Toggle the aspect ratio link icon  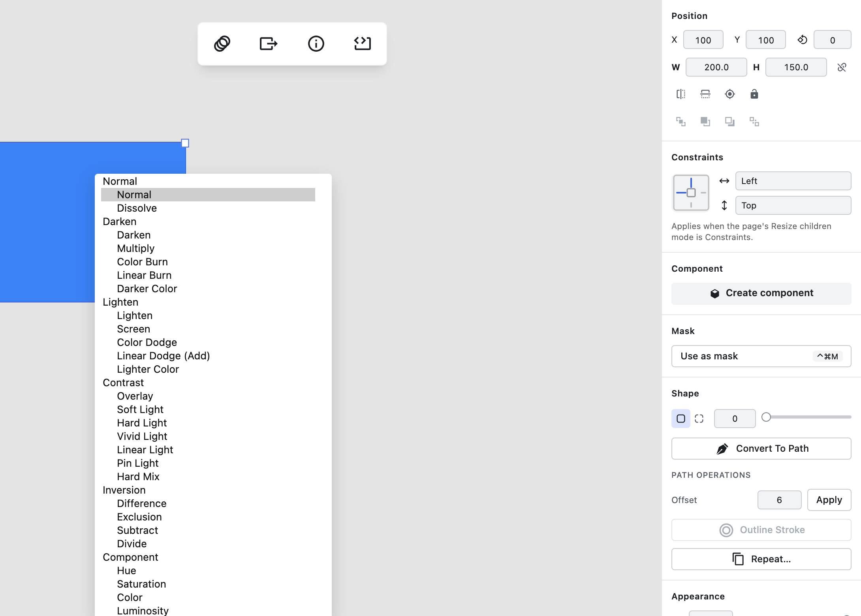842,67
